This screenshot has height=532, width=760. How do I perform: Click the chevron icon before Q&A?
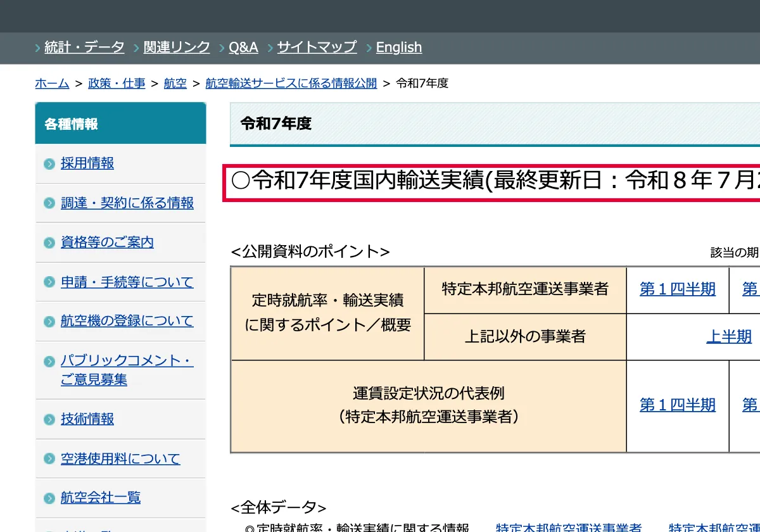point(222,47)
